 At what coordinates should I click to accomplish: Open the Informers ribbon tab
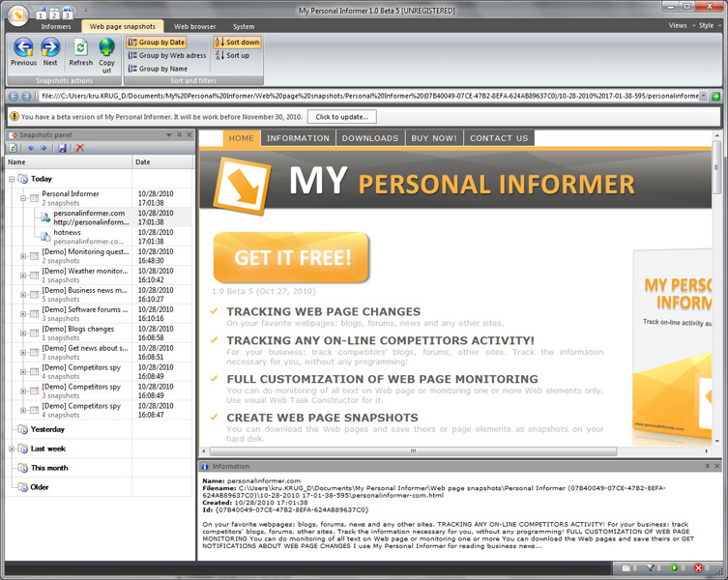point(56,27)
